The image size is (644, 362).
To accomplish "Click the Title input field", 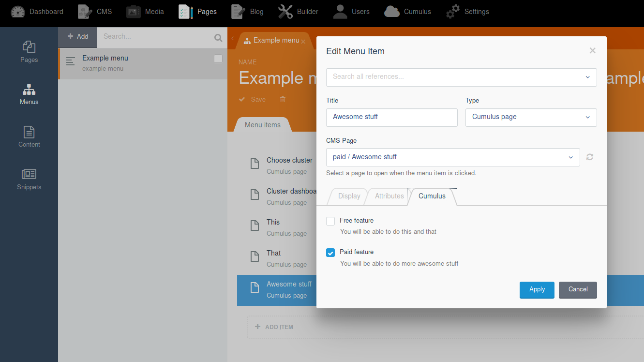I will [392, 117].
